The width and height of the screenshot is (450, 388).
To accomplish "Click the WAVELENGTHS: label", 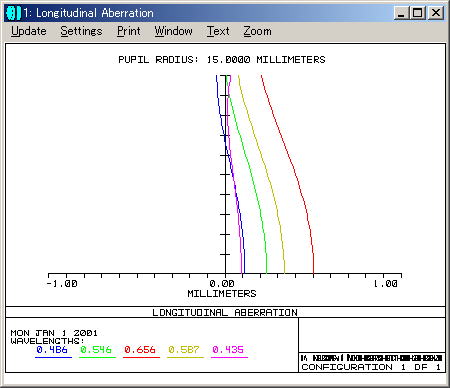I will (47, 341).
